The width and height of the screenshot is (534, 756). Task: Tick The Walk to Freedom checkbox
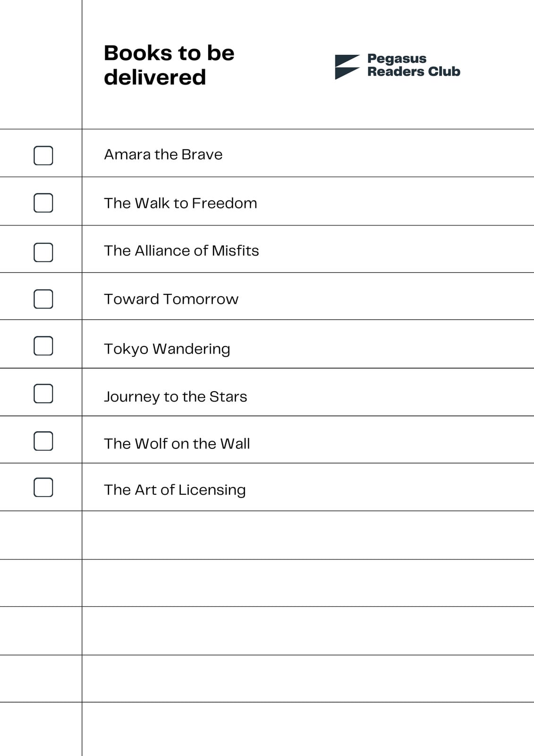[x=43, y=203]
